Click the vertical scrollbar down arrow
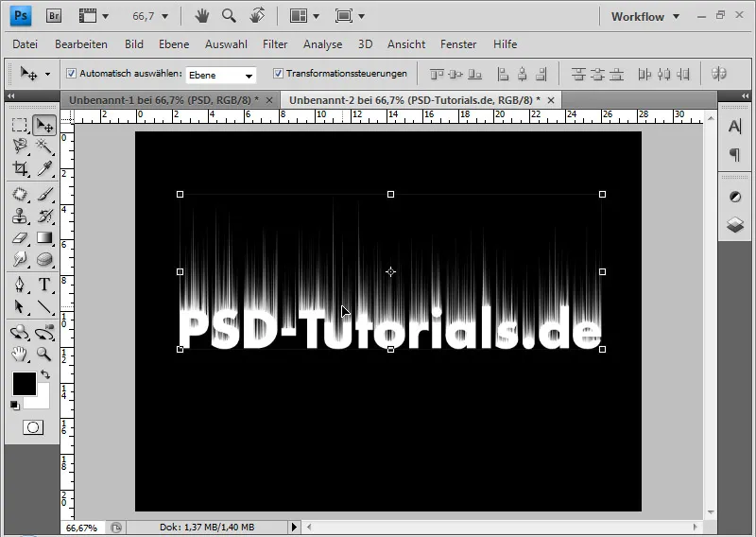The width and height of the screenshot is (756, 537). (x=711, y=512)
